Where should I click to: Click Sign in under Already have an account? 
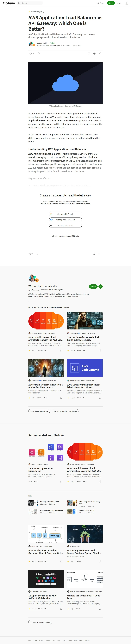click(x=76, y=236)
